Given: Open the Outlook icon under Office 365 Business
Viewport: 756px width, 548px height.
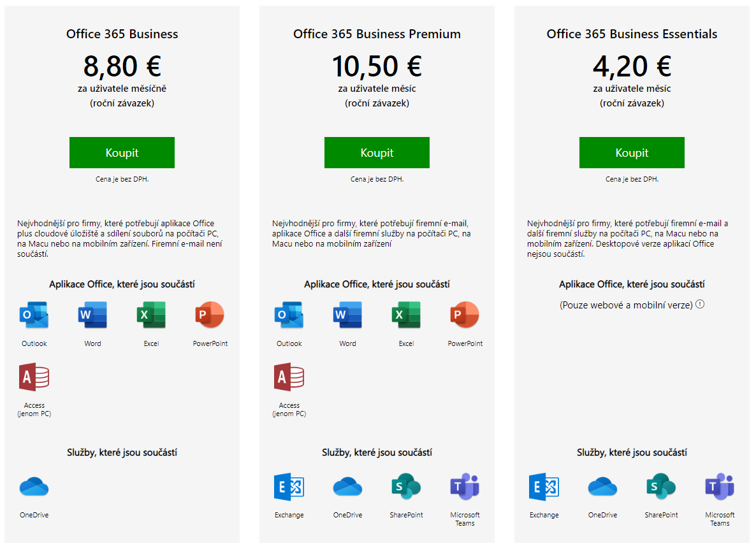Looking at the screenshot, I should click(x=34, y=314).
